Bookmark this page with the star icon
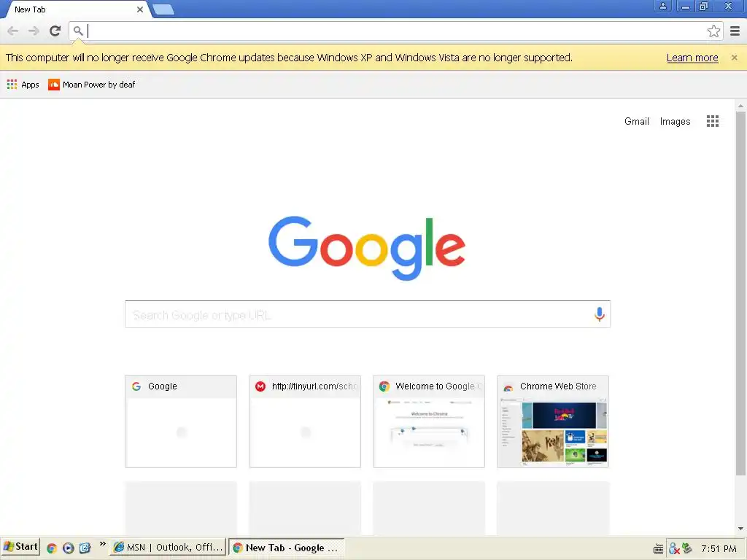The width and height of the screenshot is (747, 560). click(713, 31)
